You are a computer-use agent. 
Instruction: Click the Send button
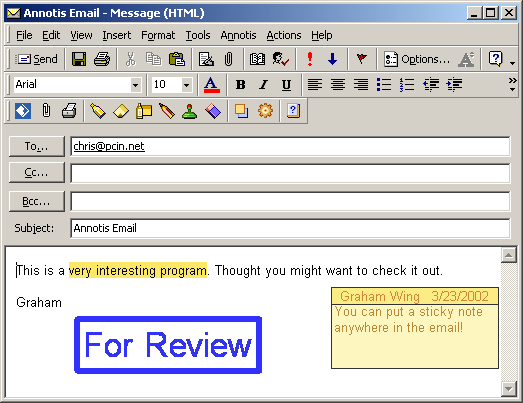point(37,59)
